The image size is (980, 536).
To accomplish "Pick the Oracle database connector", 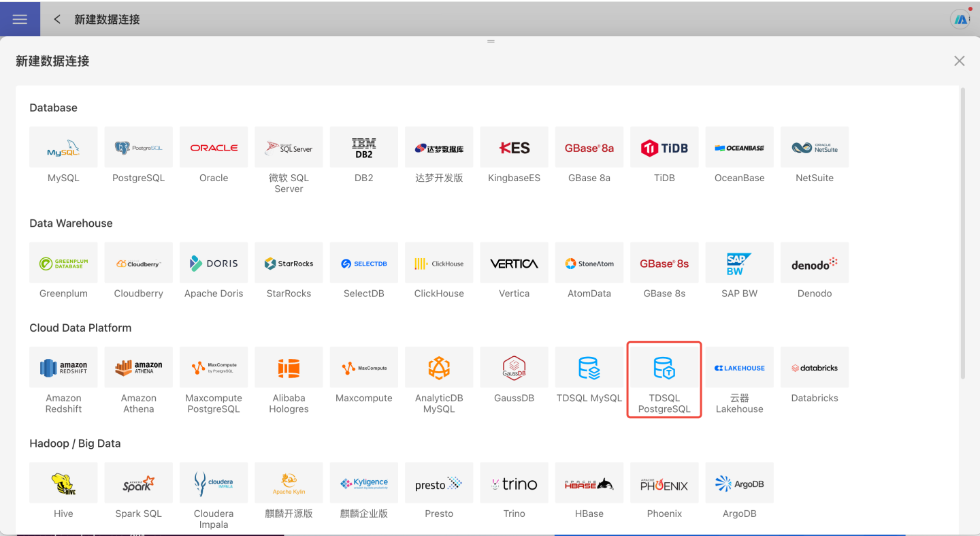I will click(214, 147).
